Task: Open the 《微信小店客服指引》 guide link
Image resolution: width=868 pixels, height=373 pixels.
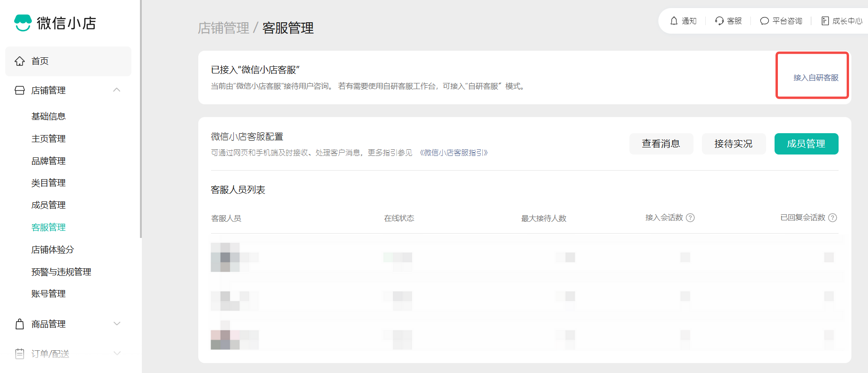Action: [454, 153]
